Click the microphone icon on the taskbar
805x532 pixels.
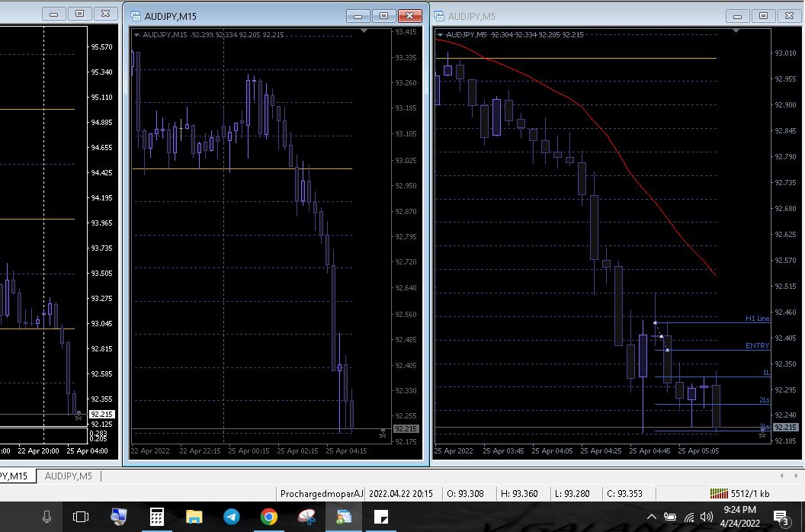click(47, 517)
